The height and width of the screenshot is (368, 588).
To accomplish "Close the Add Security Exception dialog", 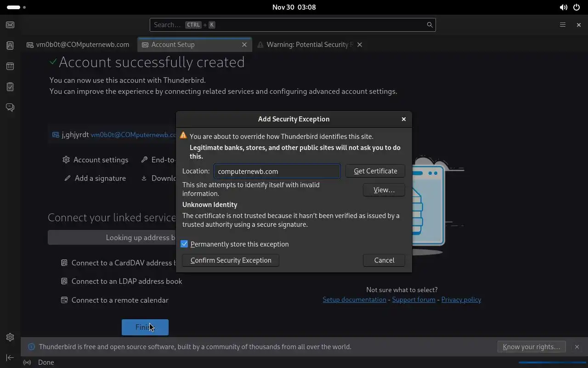I will 404,119.
